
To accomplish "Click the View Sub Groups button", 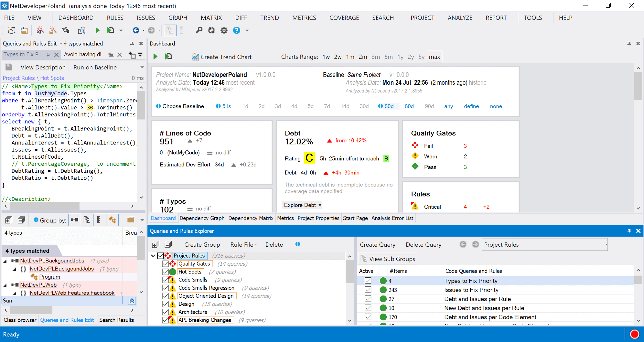I will click(x=388, y=259).
